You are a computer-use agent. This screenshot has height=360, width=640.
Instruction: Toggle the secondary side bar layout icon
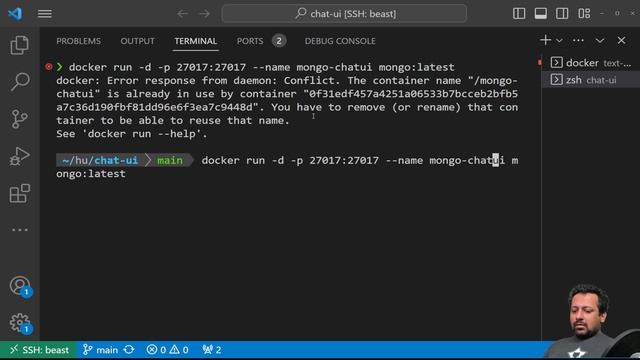pos(562,13)
